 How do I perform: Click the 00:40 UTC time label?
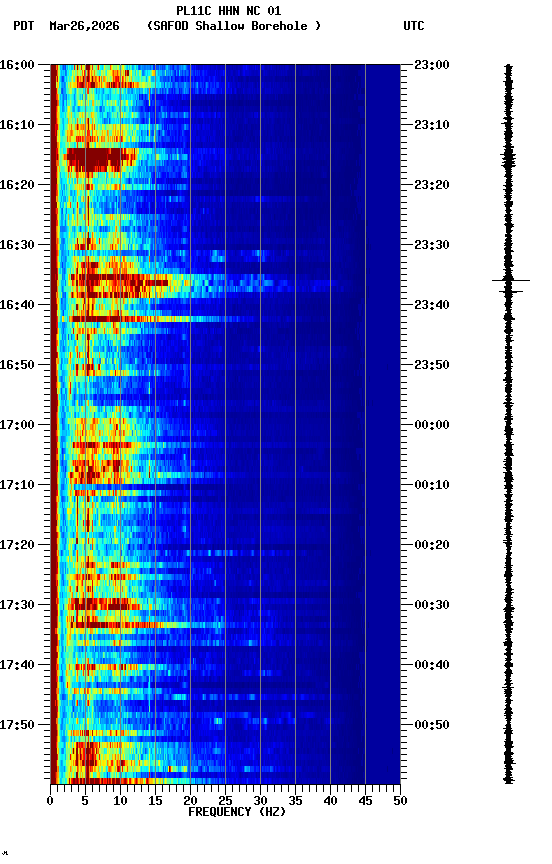pyautogui.click(x=432, y=665)
